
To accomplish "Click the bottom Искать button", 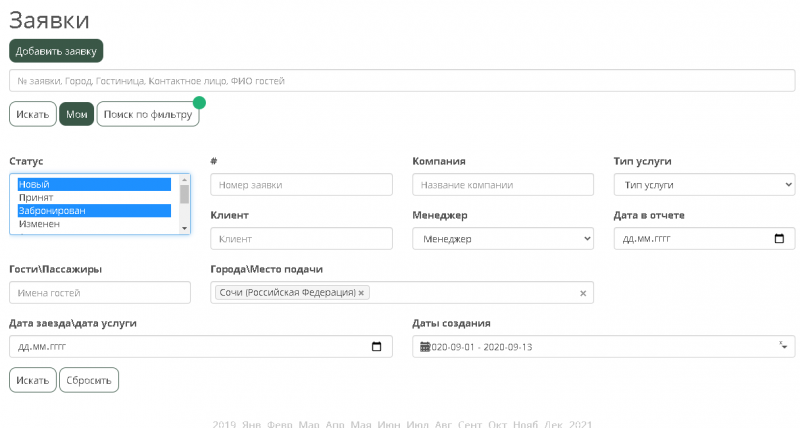I will pyautogui.click(x=32, y=380).
